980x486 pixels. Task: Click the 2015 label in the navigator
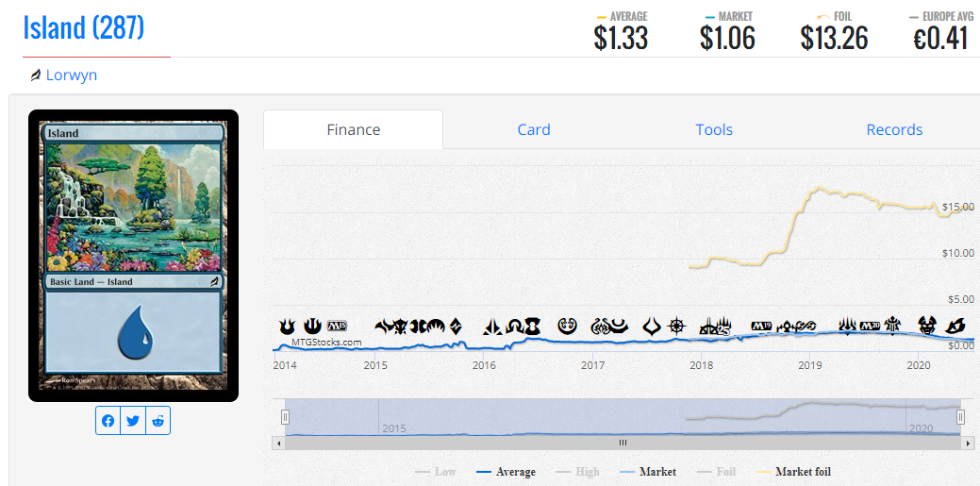[x=394, y=428]
